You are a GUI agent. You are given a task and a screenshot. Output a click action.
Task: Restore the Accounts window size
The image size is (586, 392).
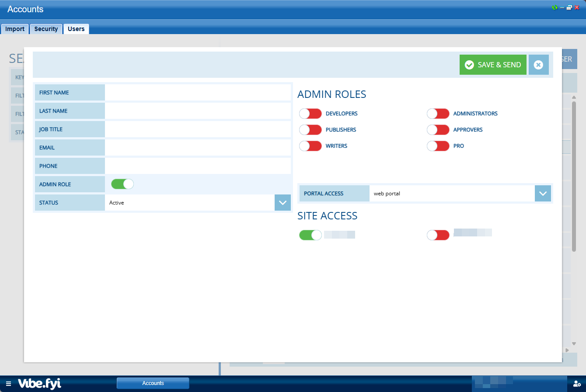(569, 8)
